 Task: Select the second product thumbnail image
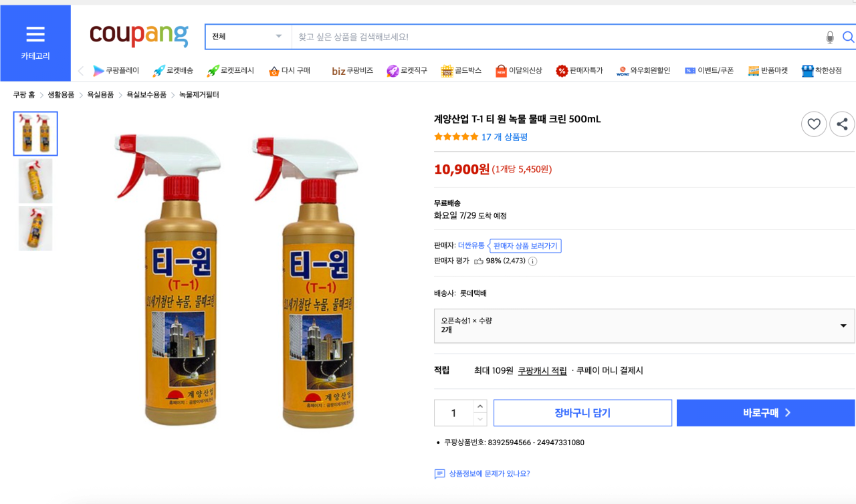tap(35, 181)
